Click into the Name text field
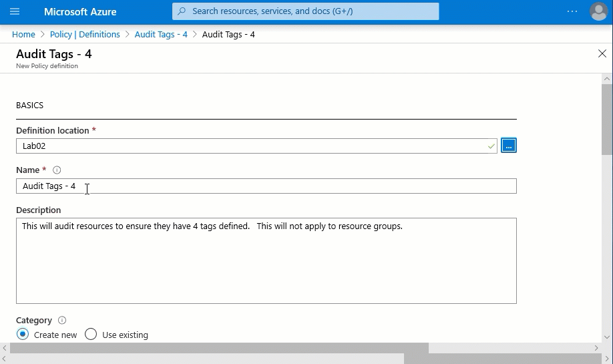 click(266, 186)
